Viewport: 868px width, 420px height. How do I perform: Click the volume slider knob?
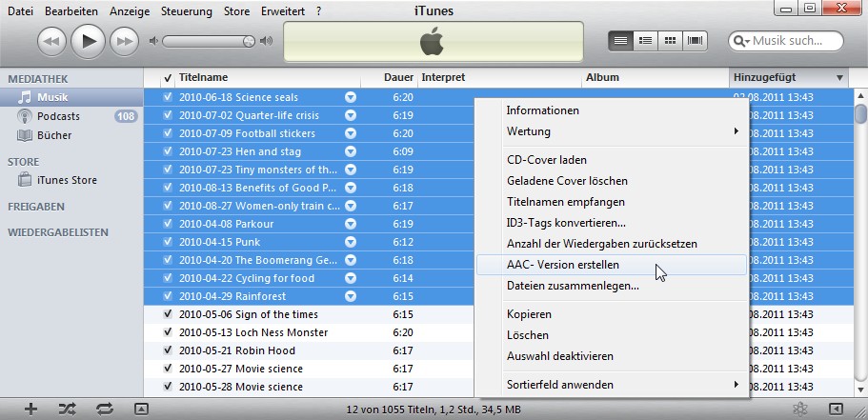tap(249, 41)
